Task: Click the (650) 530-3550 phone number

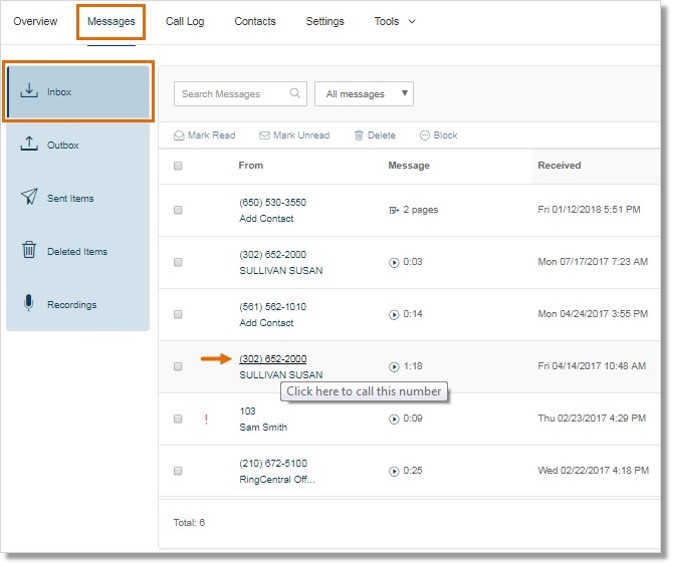Action: [x=273, y=203]
